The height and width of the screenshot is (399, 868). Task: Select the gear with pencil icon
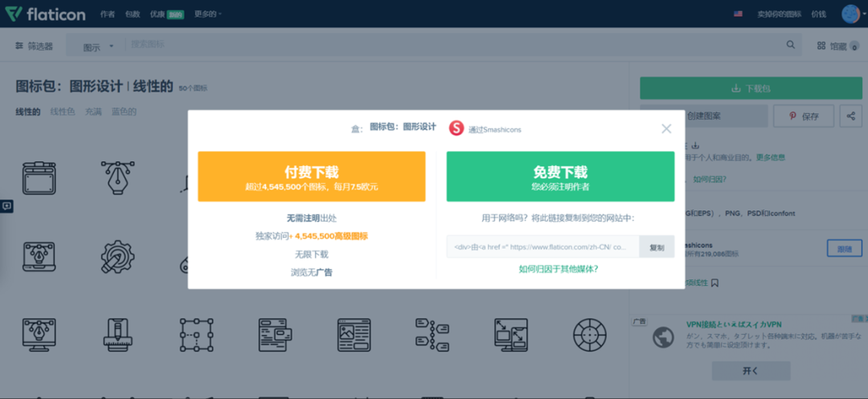[118, 257]
